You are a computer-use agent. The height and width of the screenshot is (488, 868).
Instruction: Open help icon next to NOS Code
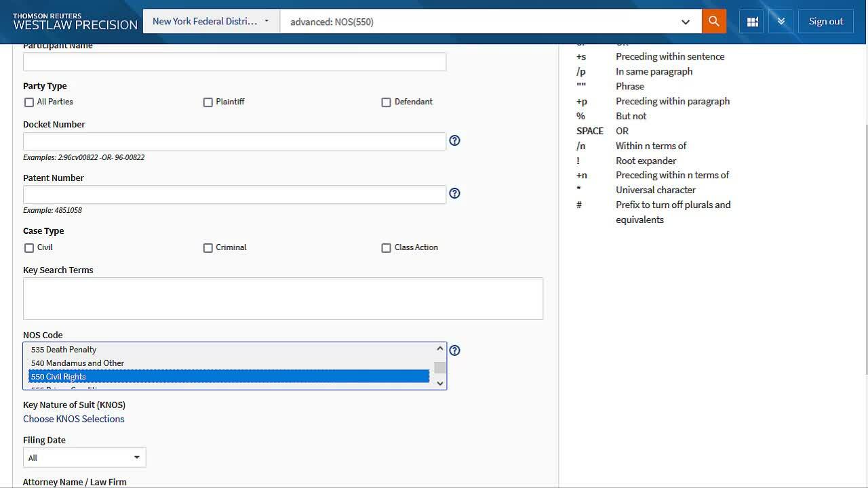(455, 350)
